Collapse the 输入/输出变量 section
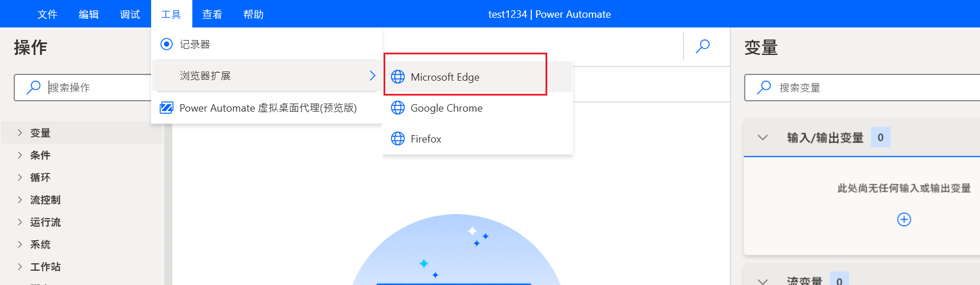 pyautogui.click(x=762, y=137)
